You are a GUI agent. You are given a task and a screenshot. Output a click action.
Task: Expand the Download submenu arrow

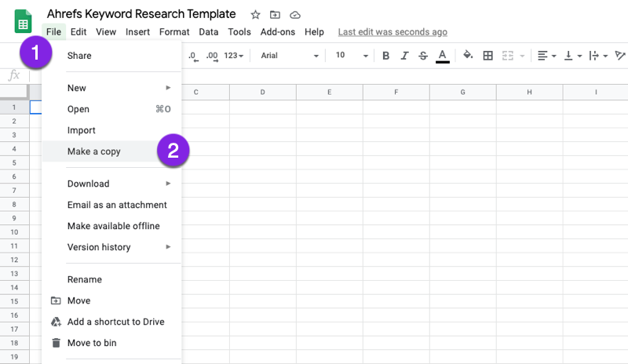(168, 184)
